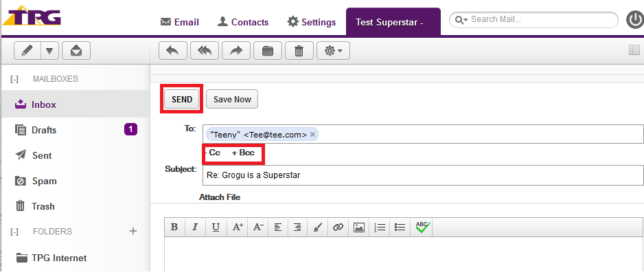Open the compose dropdown arrow
The image size is (644, 277).
pyautogui.click(x=49, y=51)
